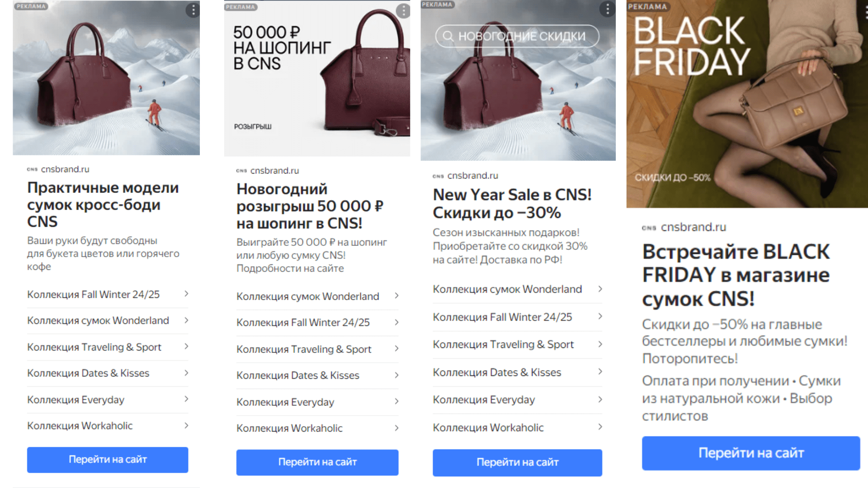Click the CNS favicon next to first cnsbrand.ru
The height and width of the screenshot is (488, 868).
pyautogui.click(x=32, y=169)
